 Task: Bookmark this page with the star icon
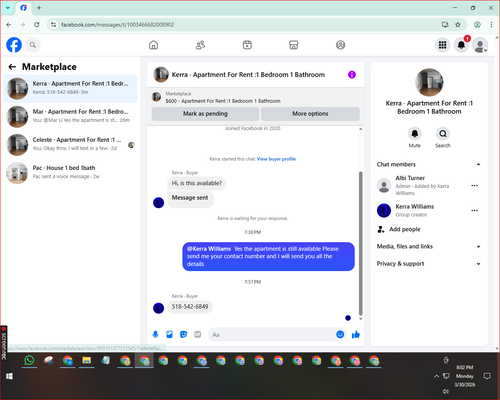(458, 25)
